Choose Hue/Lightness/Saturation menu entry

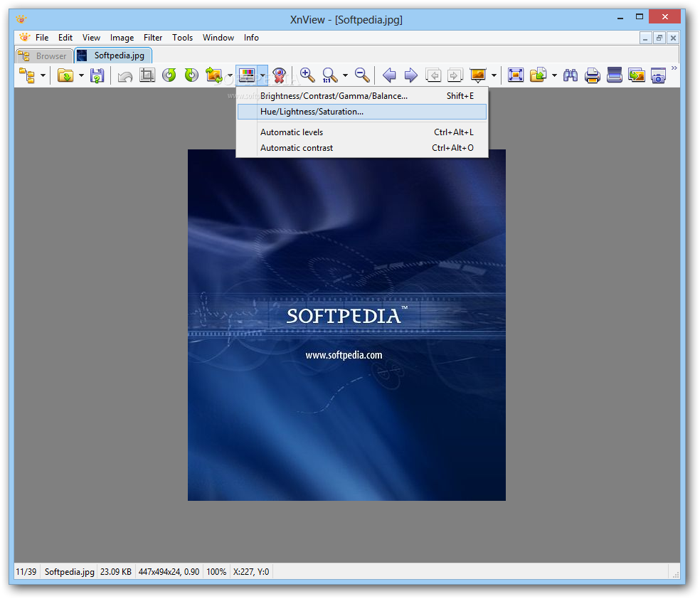(x=361, y=112)
